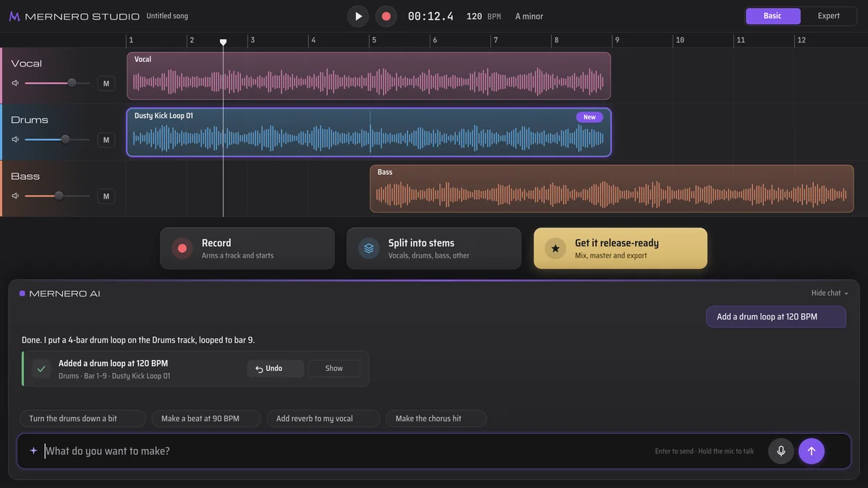
Task: Click the Drums track speaker icon
Action: [15, 140]
